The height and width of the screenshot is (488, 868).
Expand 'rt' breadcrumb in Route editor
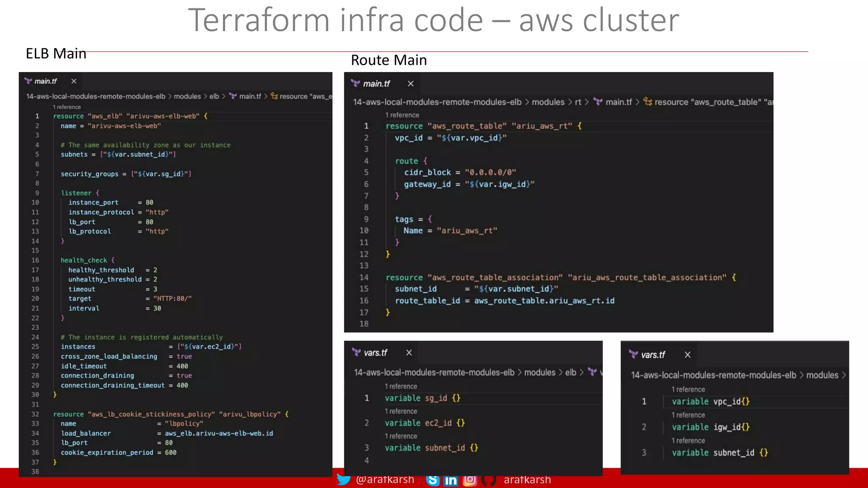coord(578,102)
